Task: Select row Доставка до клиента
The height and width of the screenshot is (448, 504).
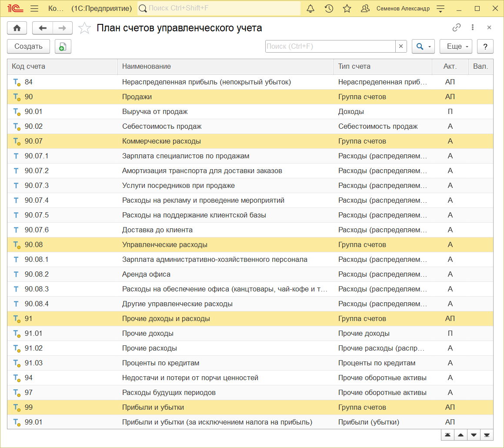Action: point(250,230)
